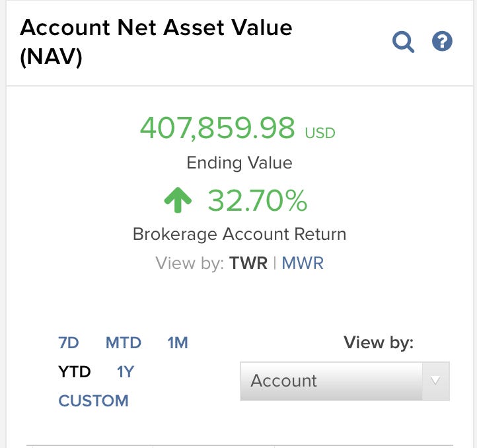Image resolution: width=477 pixels, height=448 pixels.
Task: Select the MTD time period
Action: (x=123, y=343)
